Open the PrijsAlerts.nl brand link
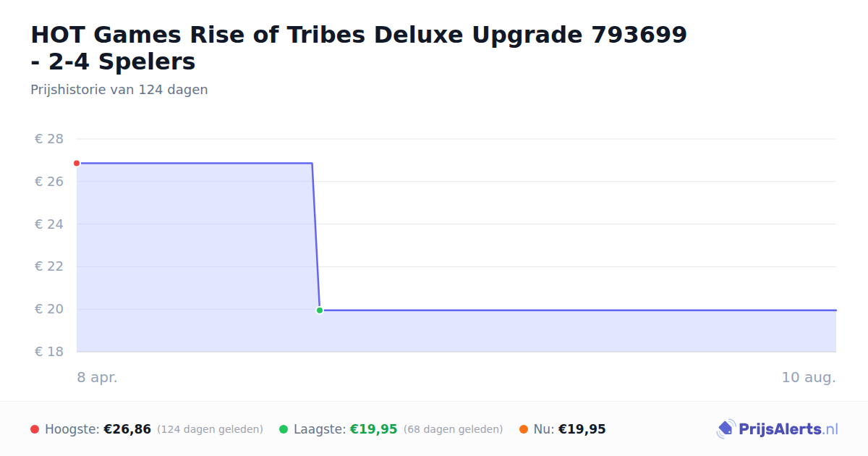Screen dimensions: 868x456 (777, 429)
